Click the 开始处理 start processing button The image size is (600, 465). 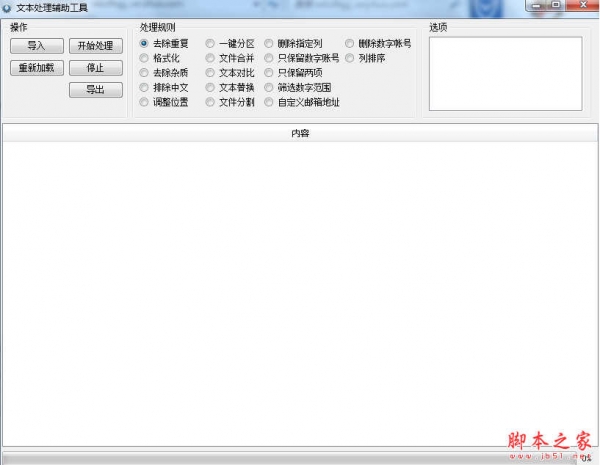tap(96, 46)
